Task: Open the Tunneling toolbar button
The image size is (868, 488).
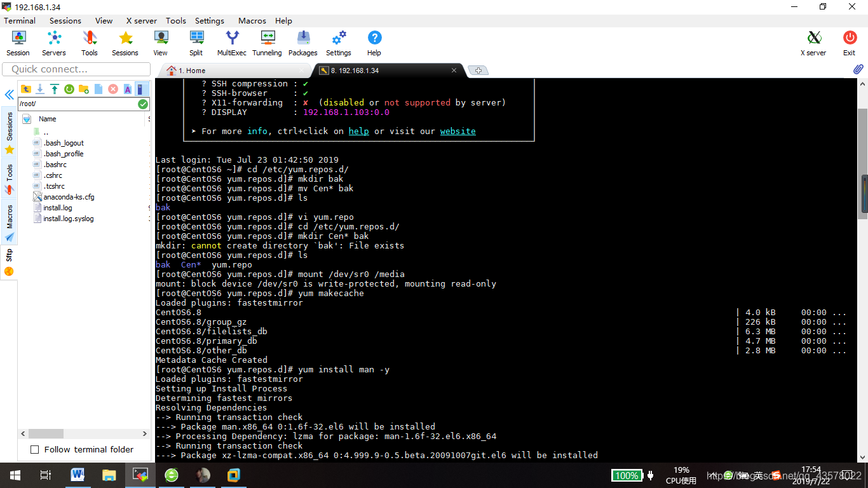Action: (x=268, y=43)
